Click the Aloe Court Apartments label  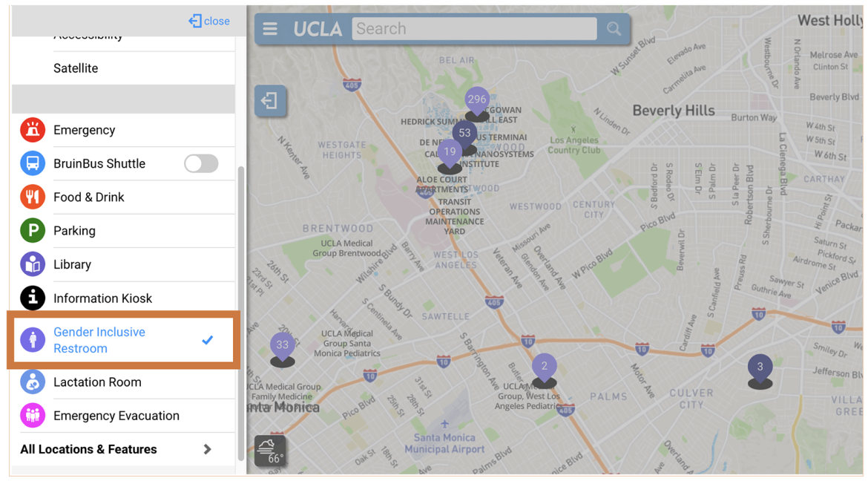pyautogui.click(x=441, y=184)
